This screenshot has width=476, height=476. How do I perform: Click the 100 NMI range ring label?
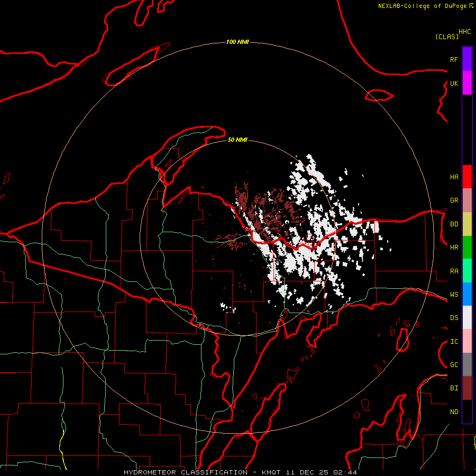[x=237, y=42]
